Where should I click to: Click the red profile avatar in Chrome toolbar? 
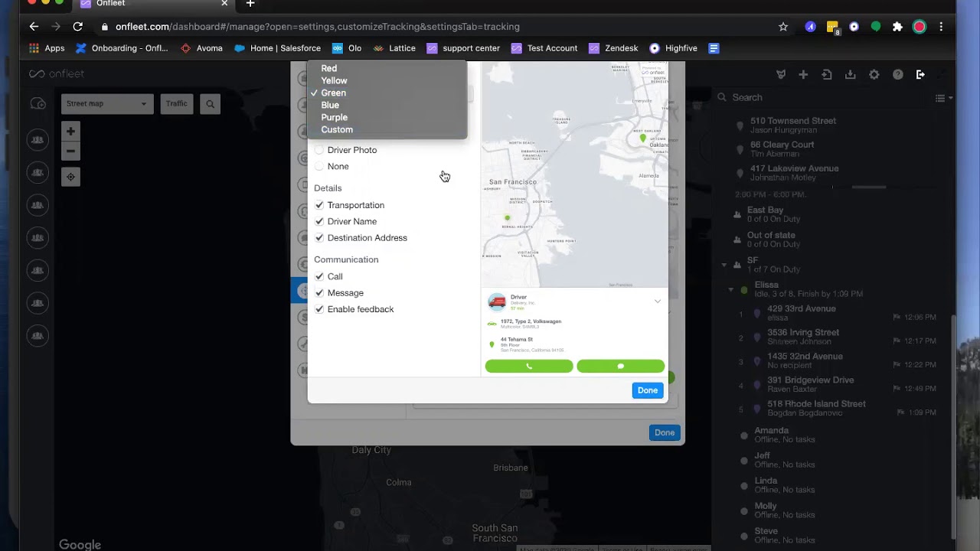920,27
